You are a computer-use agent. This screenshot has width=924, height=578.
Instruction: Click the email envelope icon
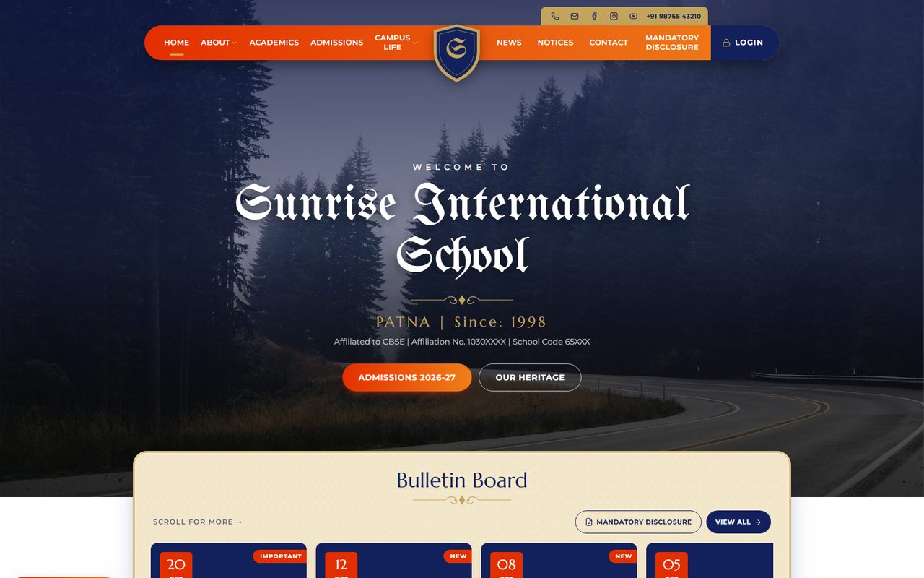[575, 16]
